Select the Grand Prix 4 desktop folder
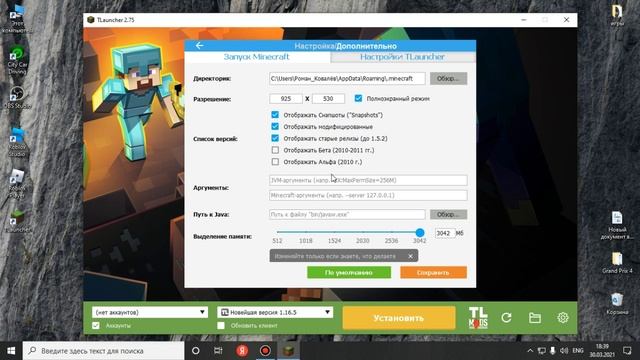 click(x=617, y=263)
